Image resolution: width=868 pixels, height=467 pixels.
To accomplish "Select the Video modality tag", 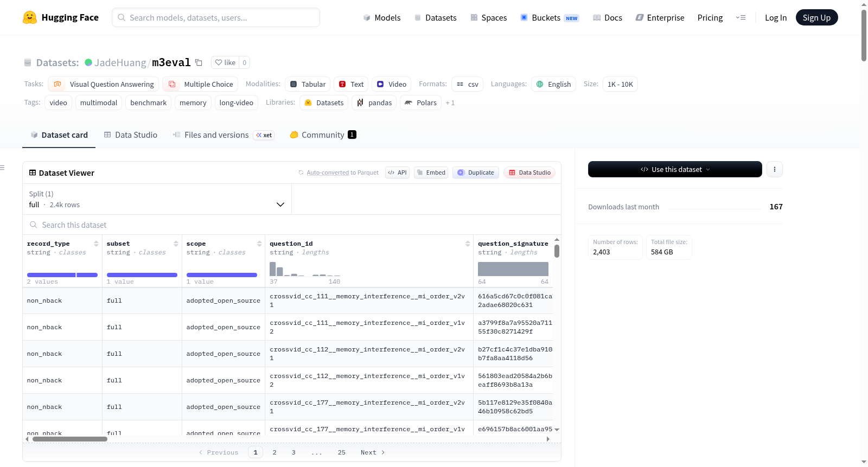I will point(392,84).
